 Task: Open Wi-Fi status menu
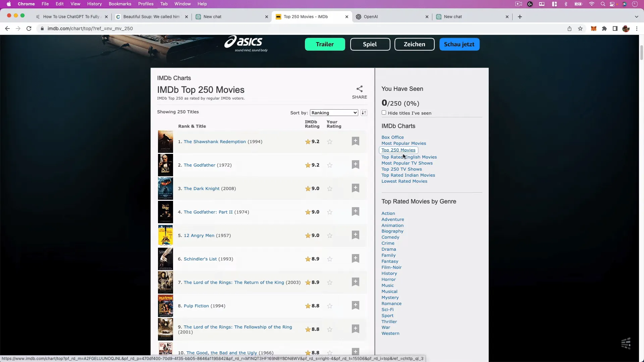[x=591, y=4]
